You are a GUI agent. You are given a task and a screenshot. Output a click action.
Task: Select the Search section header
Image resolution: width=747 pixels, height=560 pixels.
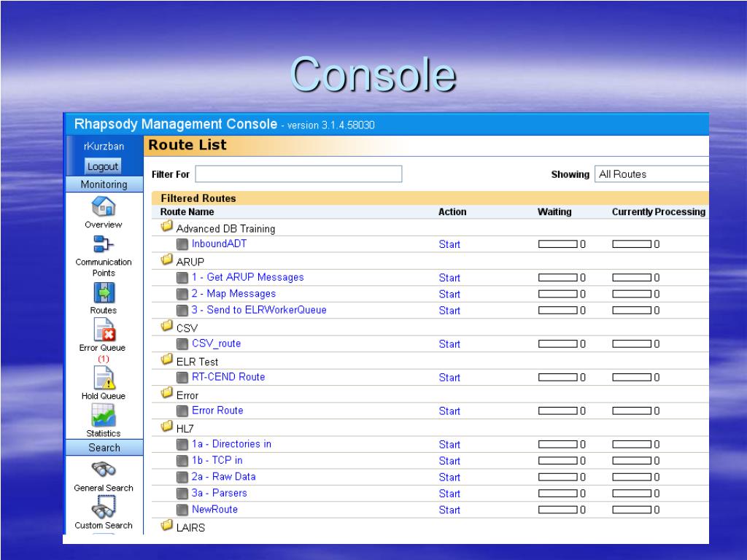[104, 448]
